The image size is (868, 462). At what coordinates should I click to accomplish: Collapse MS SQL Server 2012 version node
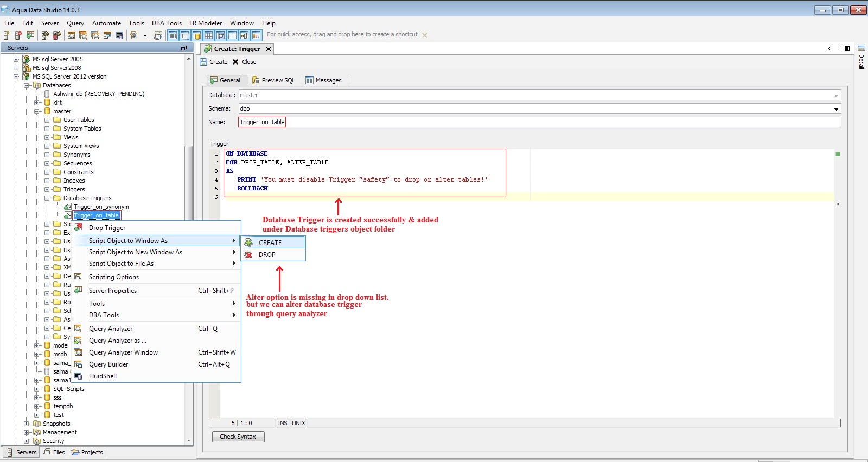[16, 76]
